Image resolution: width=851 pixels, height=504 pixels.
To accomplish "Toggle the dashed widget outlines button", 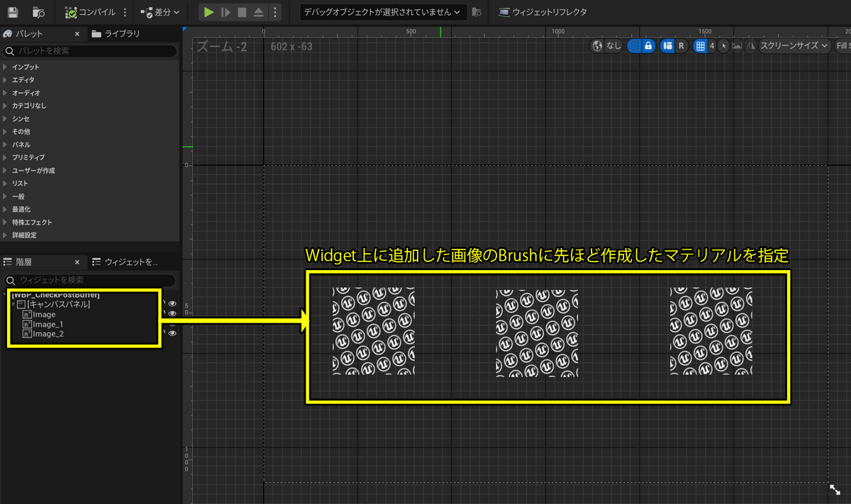I will point(634,45).
